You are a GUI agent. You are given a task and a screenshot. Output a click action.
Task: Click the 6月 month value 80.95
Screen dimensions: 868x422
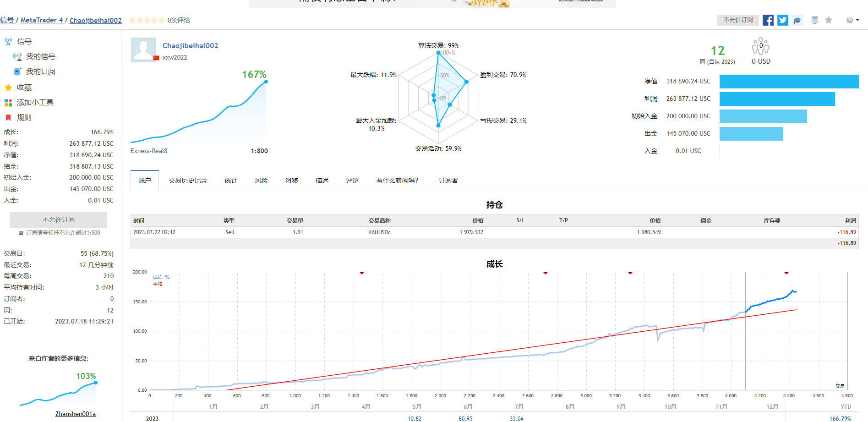[465, 418]
